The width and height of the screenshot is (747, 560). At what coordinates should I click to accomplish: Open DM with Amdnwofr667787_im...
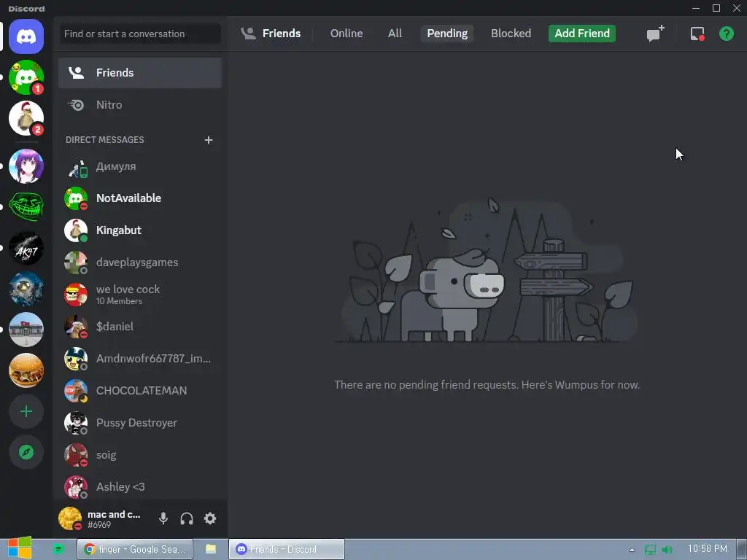[140, 359]
